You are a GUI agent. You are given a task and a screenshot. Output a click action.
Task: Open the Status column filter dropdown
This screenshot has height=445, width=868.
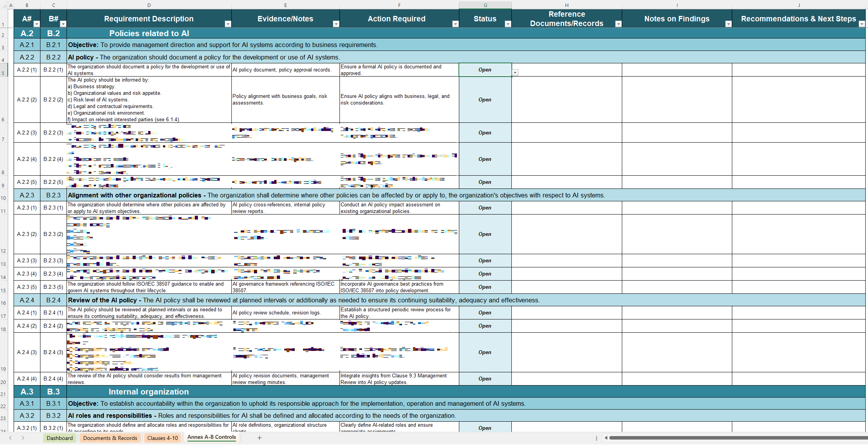pyautogui.click(x=507, y=24)
